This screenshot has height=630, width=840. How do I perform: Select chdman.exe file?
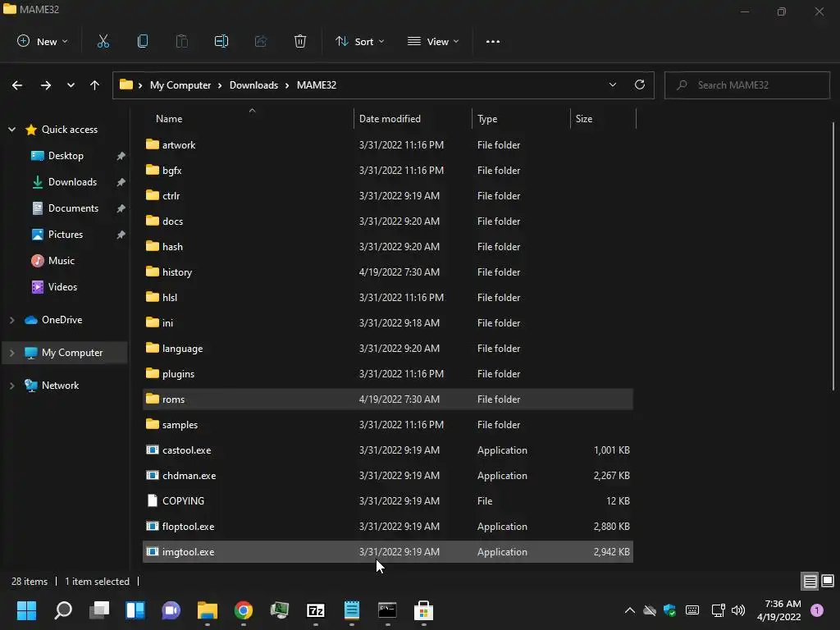point(388,475)
